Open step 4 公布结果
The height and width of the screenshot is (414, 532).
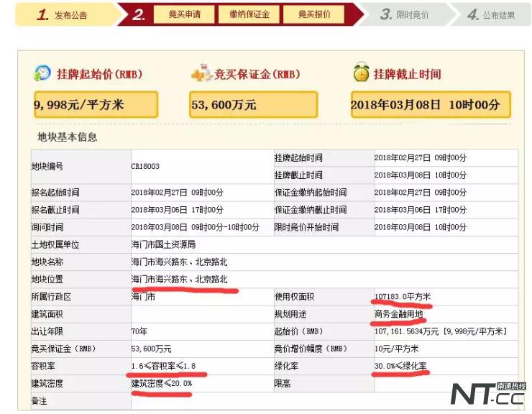pyautogui.click(x=491, y=15)
